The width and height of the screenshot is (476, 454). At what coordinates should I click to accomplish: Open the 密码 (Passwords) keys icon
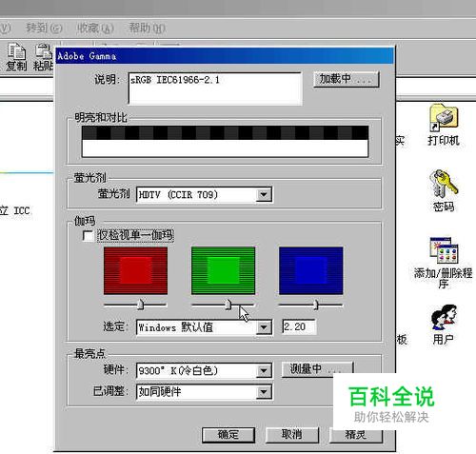444,190
